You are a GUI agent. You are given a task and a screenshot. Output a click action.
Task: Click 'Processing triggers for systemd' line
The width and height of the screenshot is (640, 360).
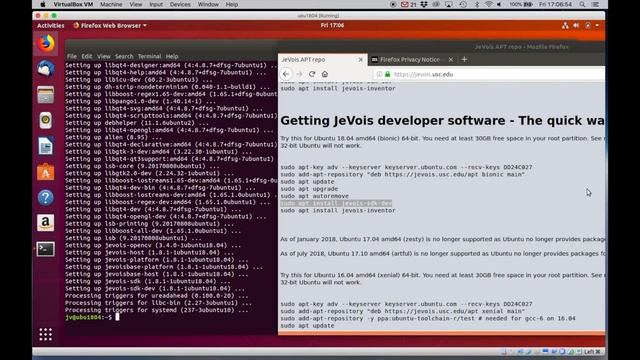(x=157, y=310)
